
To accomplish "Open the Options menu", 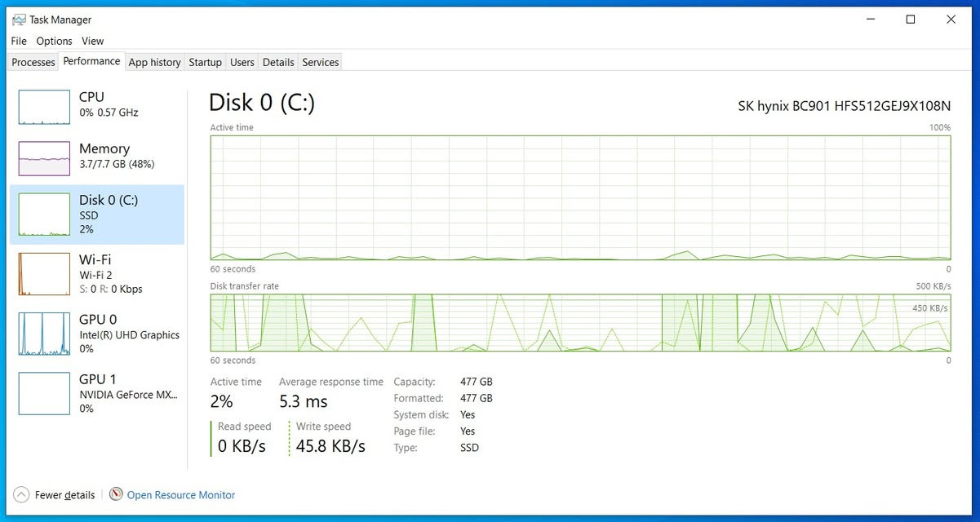I will tap(54, 41).
